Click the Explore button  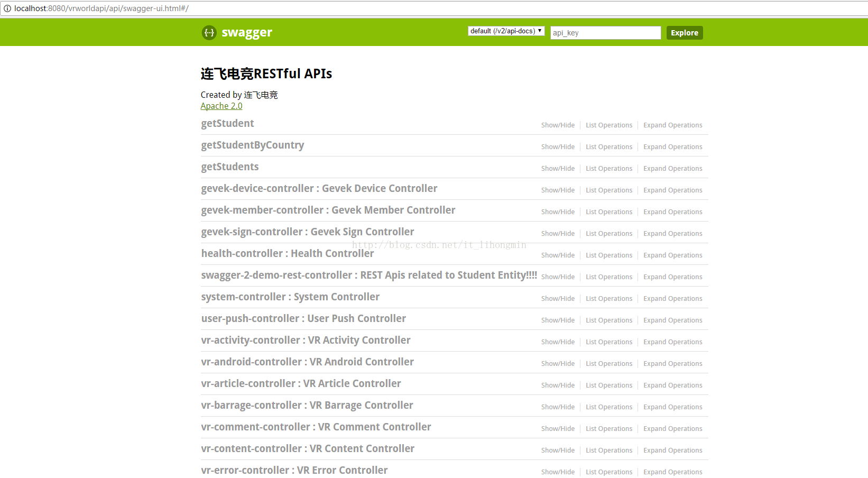click(x=685, y=33)
